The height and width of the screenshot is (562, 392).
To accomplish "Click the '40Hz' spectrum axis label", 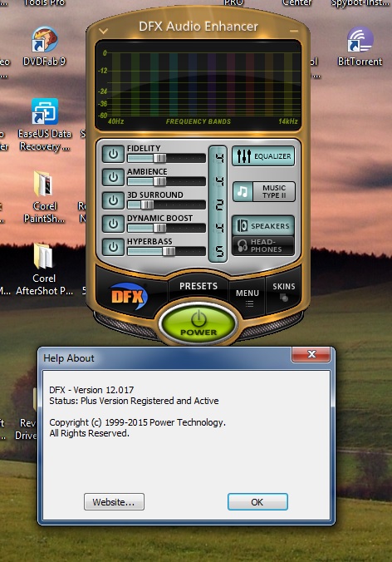I will click(116, 121).
